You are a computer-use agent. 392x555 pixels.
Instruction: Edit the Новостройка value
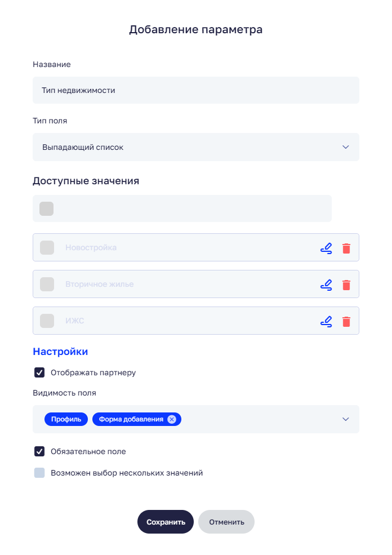326,248
